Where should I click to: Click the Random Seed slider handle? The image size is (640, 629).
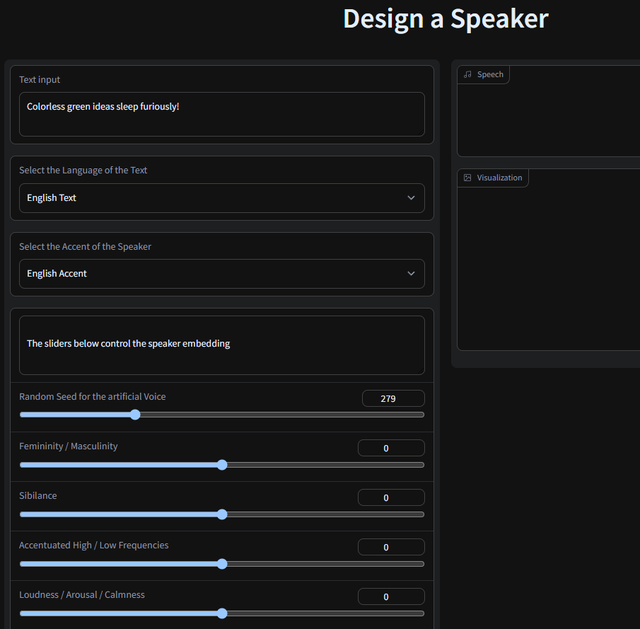[x=135, y=414]
